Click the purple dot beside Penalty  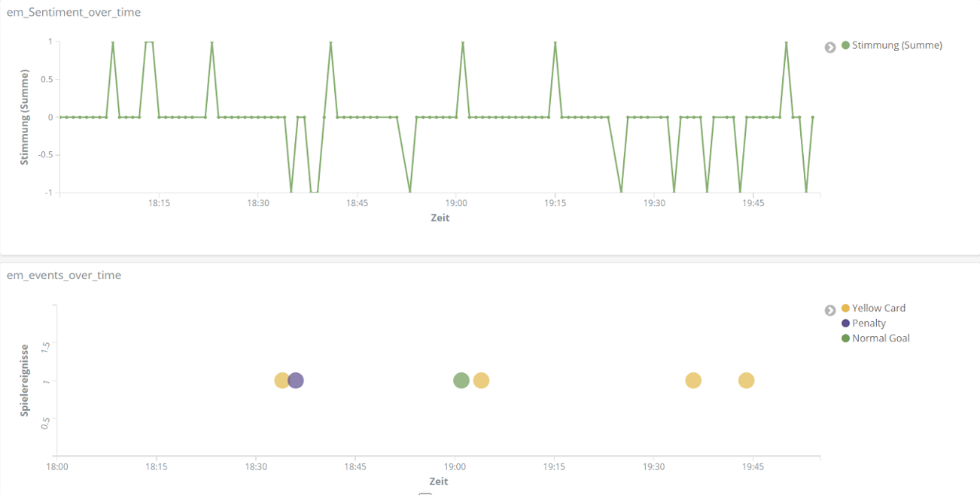[845, 323]
